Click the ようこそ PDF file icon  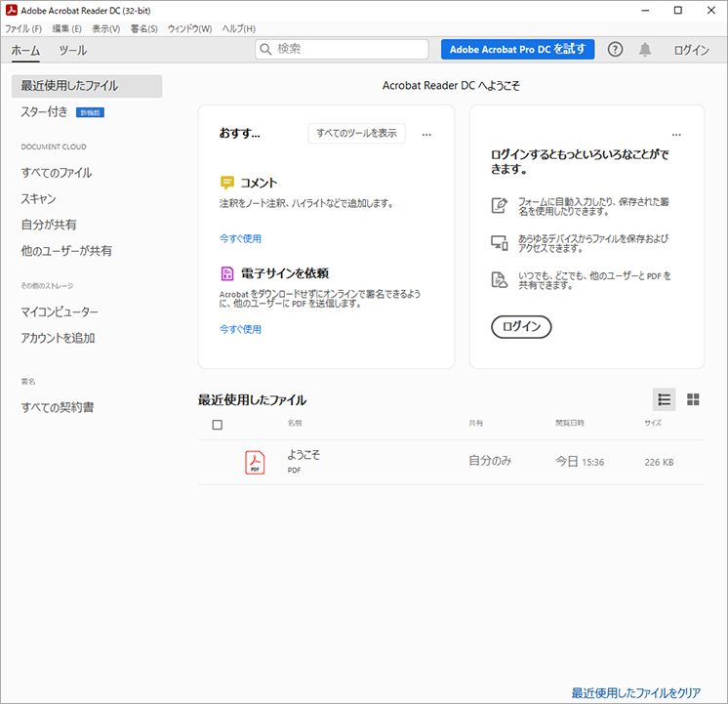pyautogui.click(x=255, y=463)
